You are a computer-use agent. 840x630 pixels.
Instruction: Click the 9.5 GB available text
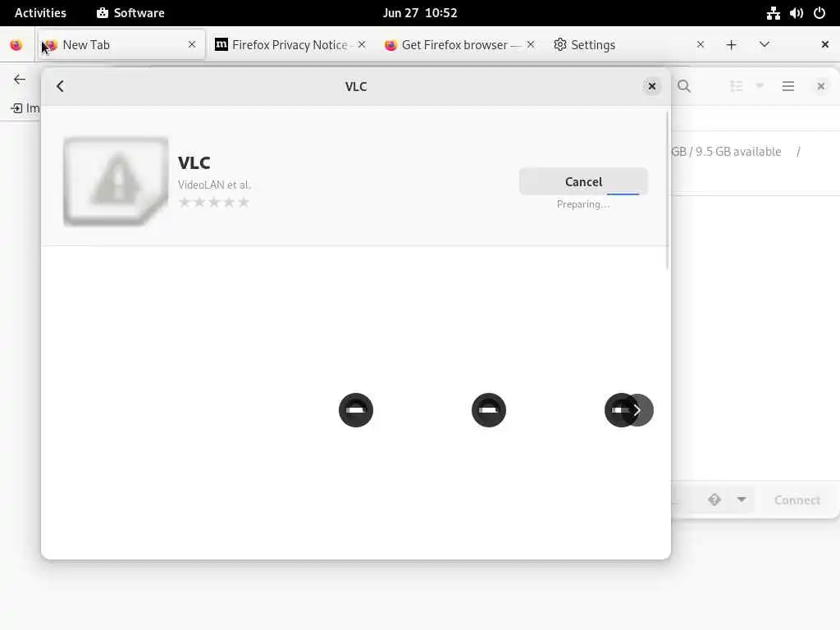(x=738, y=152)
